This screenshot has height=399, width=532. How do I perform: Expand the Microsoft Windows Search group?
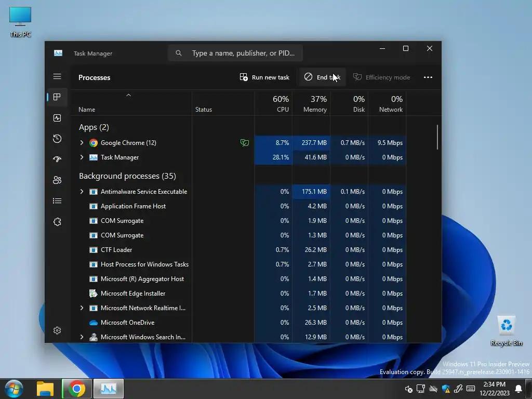click(82, 337)
